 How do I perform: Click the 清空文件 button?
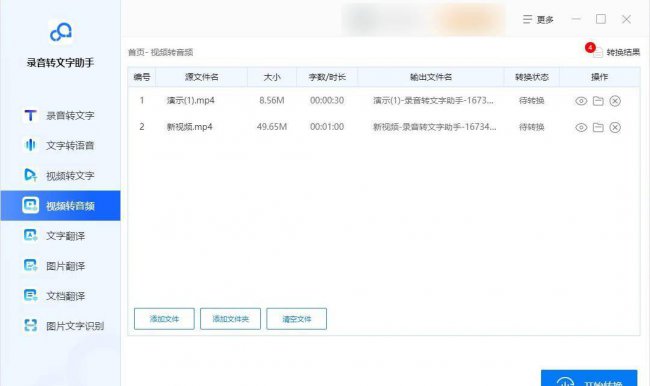click(x=296, y=319)
